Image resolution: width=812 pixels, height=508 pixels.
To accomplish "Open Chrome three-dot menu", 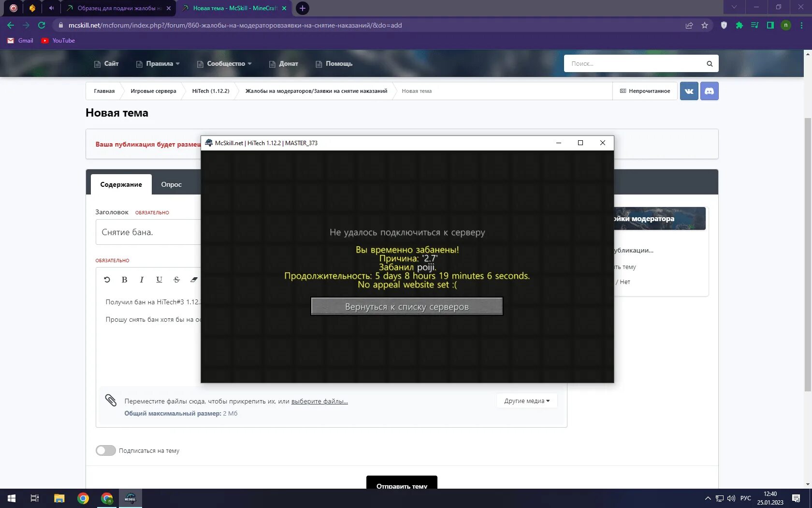I will 801,25.
